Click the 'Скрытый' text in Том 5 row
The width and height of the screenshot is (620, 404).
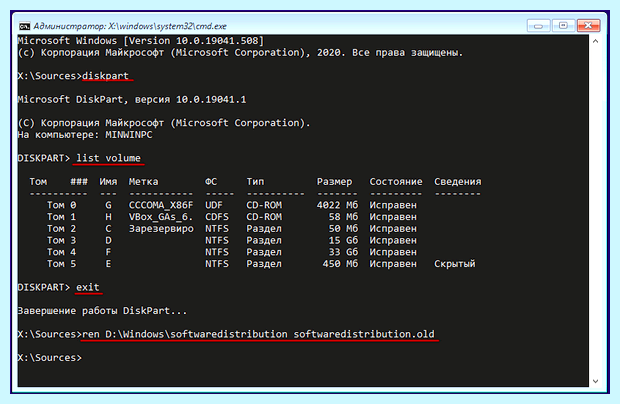click(455, 264)
